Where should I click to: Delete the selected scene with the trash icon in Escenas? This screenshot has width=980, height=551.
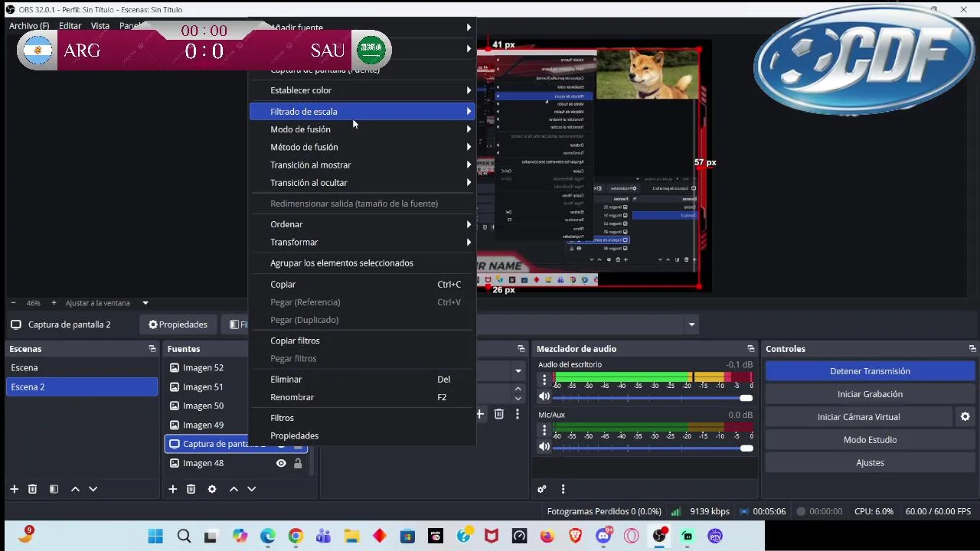point(32,489)
